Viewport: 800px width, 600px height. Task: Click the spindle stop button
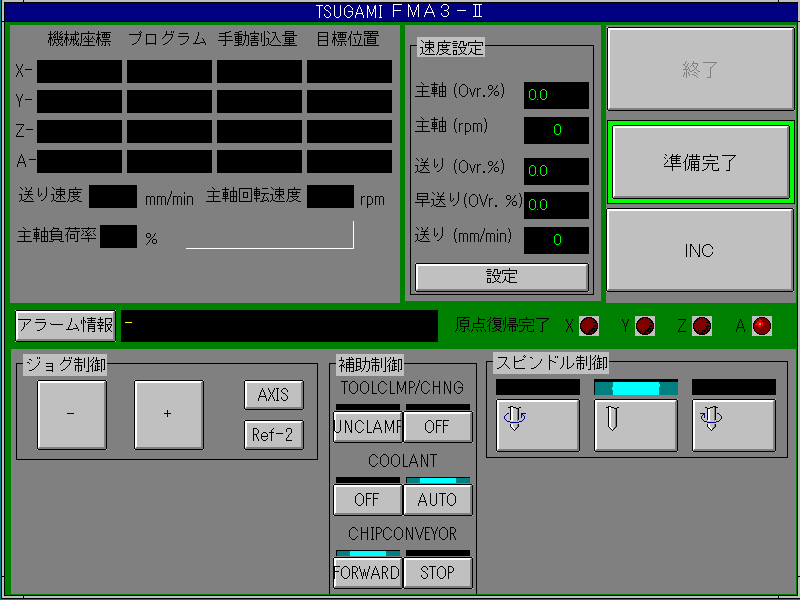pyautogui.click(x=636, y=425)
